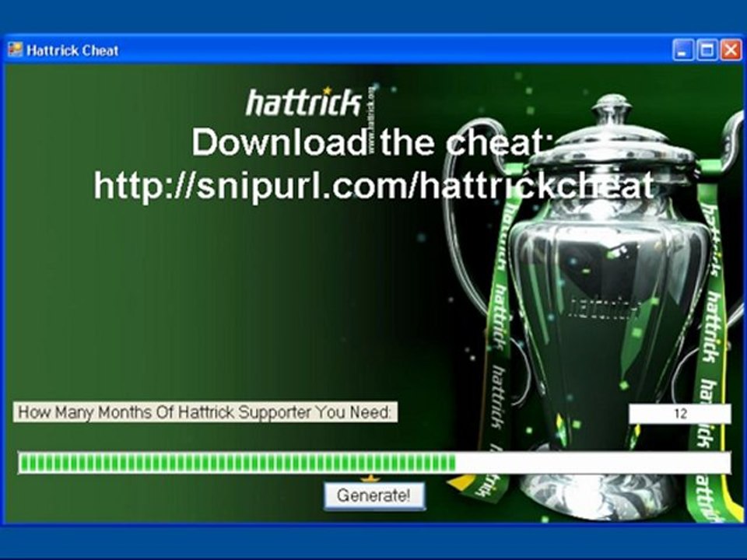
Task: Click the 'How Many Months Of Hattrick Supporter' label
Action: pyautogui.click(x=205, y=412)
